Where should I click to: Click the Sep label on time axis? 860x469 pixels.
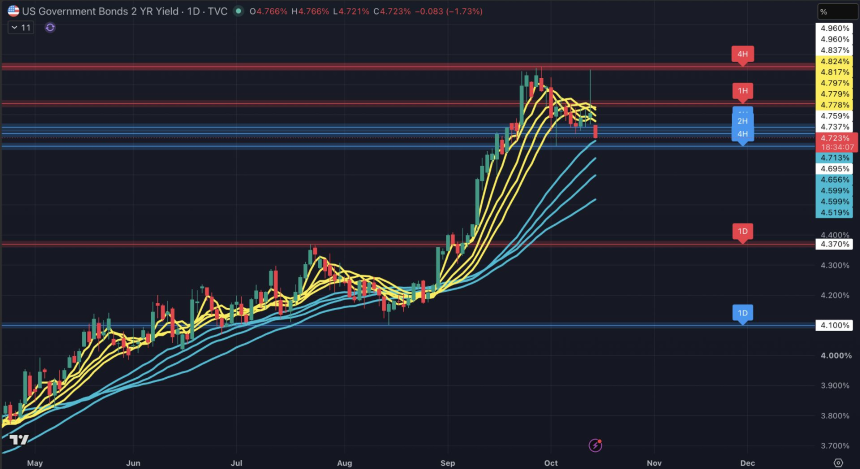click(448, 463)
